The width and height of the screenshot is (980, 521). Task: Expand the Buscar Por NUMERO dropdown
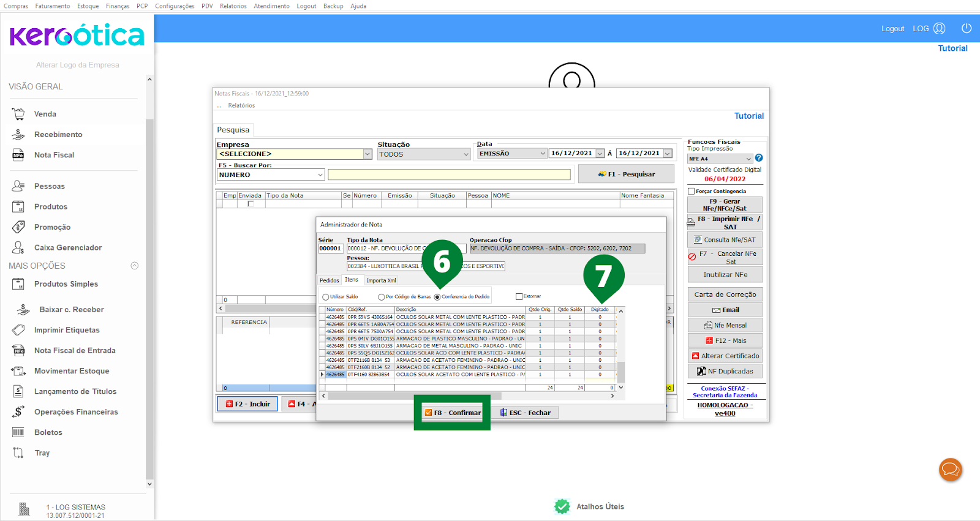tap(320, 175)
